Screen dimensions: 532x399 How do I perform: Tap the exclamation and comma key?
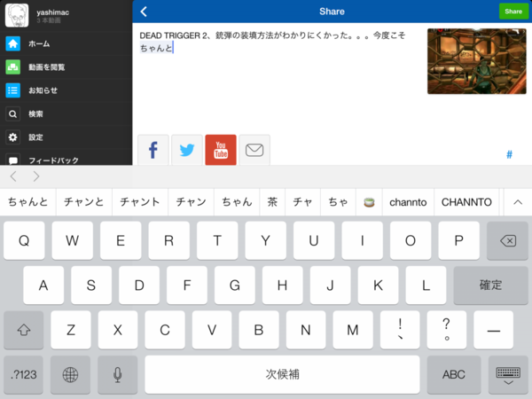click(400, 330)
